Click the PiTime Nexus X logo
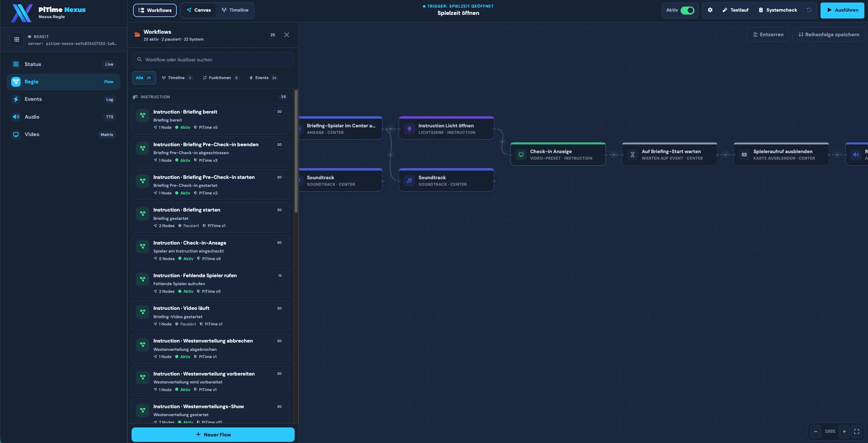Screen dimensions: 868x443 coord(22,13)
